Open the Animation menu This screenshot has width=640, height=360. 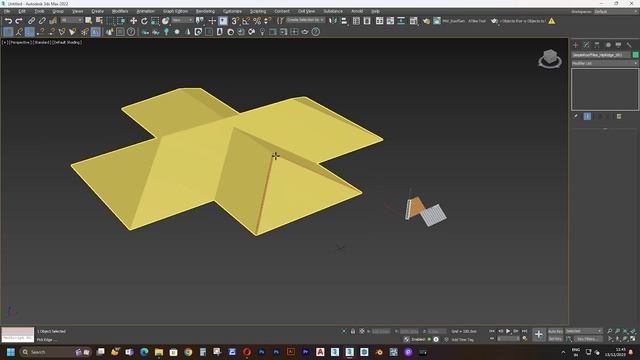(145, 11)
